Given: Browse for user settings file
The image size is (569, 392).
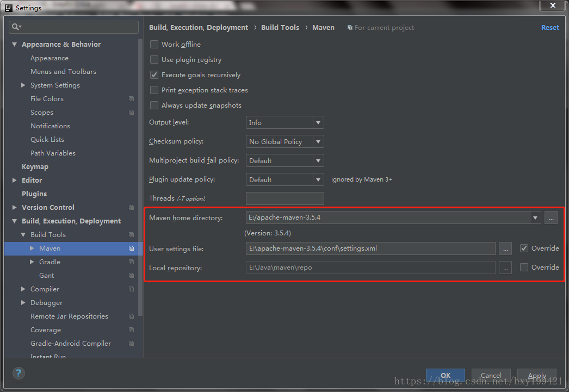Looking at the screenshot, I should (x=505, y=249).
